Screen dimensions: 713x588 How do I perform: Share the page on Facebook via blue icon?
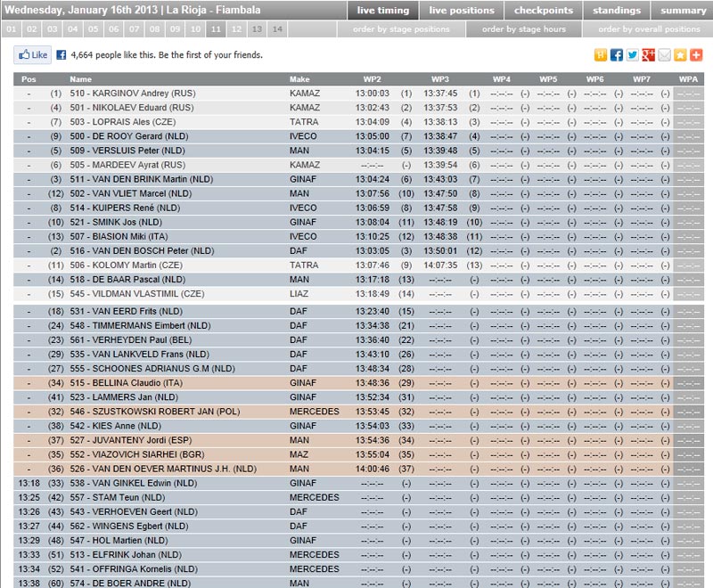616,55
